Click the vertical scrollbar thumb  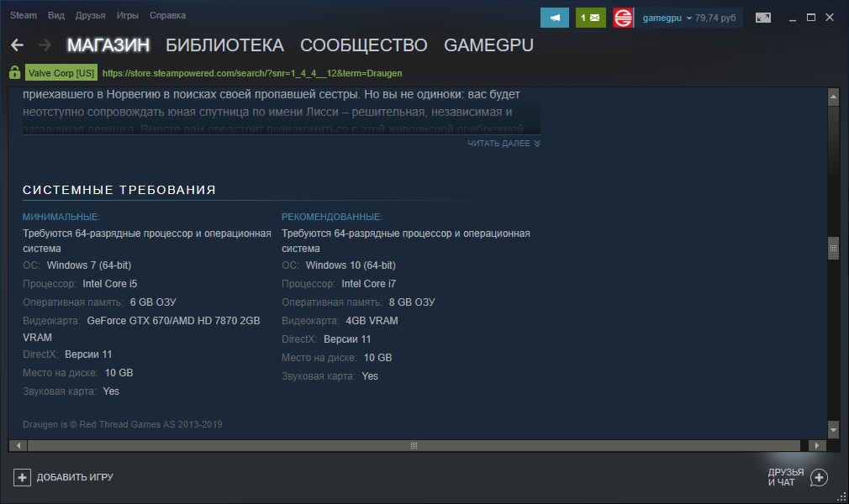[833, 249]
